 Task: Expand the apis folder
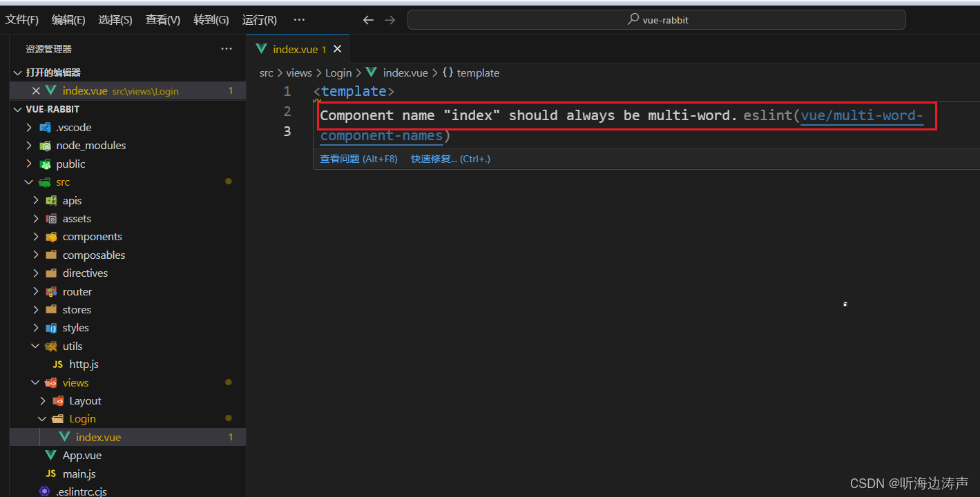pos(36,201)
